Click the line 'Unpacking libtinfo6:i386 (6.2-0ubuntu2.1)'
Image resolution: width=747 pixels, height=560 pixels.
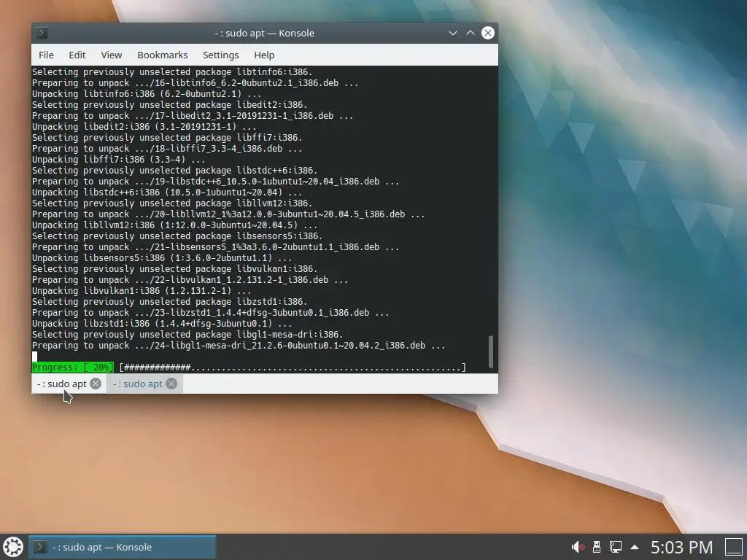[x=147, y=94]
